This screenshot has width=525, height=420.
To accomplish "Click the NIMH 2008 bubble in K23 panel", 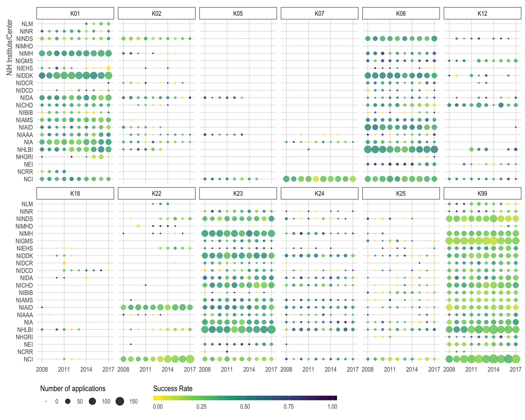I will point(205,233).
